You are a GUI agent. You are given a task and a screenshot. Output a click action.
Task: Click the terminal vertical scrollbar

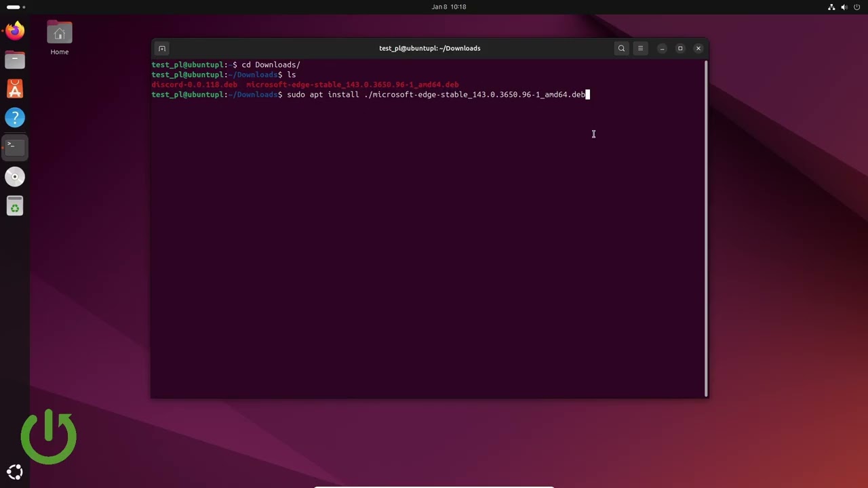[x=706, y=228]
